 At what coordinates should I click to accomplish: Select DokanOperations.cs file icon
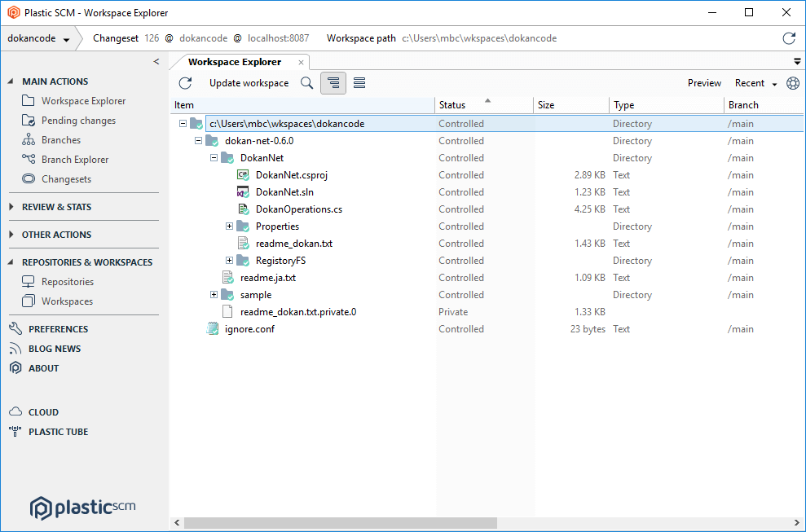(x=243, y=209)
